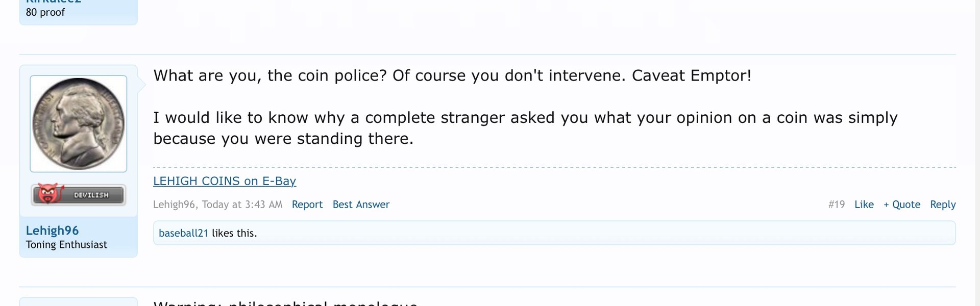
Task: Open Lehigh96 profile from sidebar username
Action: [x=52, y=231]
